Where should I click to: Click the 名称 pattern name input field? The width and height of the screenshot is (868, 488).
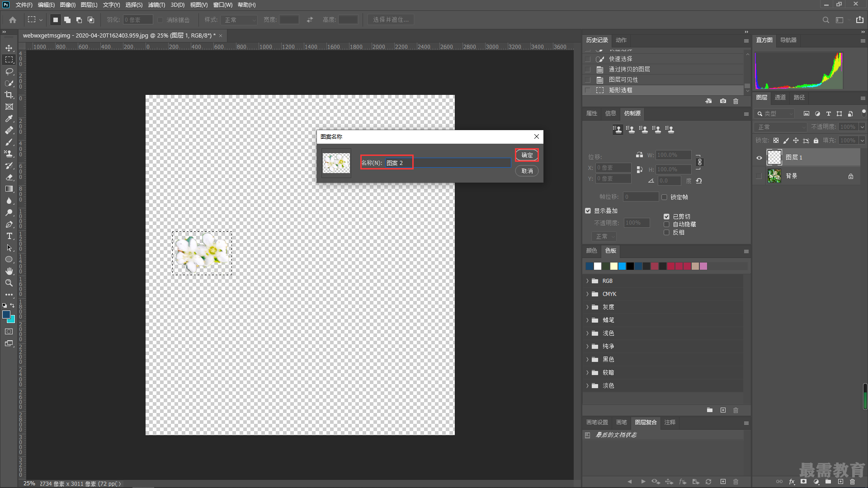pos(448,163)
